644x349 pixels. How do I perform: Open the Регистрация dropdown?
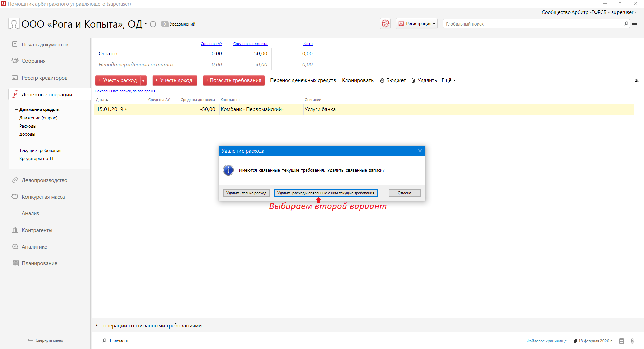coord(417,24)
